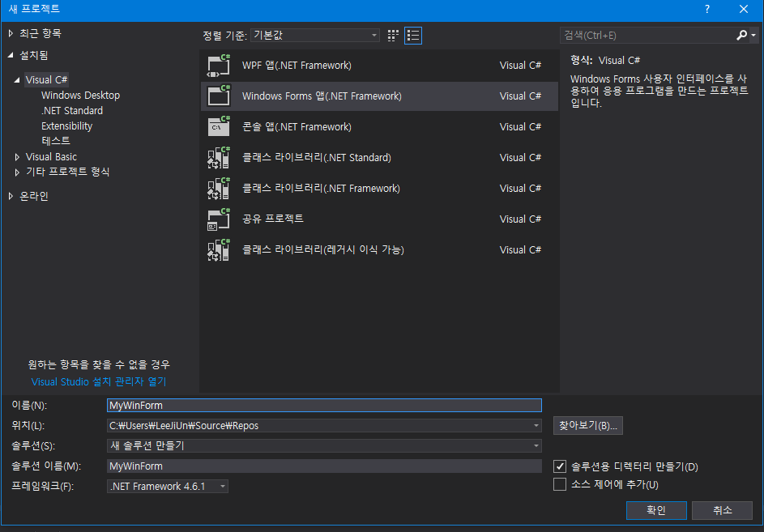The width and height of the screenshot is (764, 532).
Task: Select 콘솔 앱(.NET Framework) template text
Action: (x=297, y=126)
